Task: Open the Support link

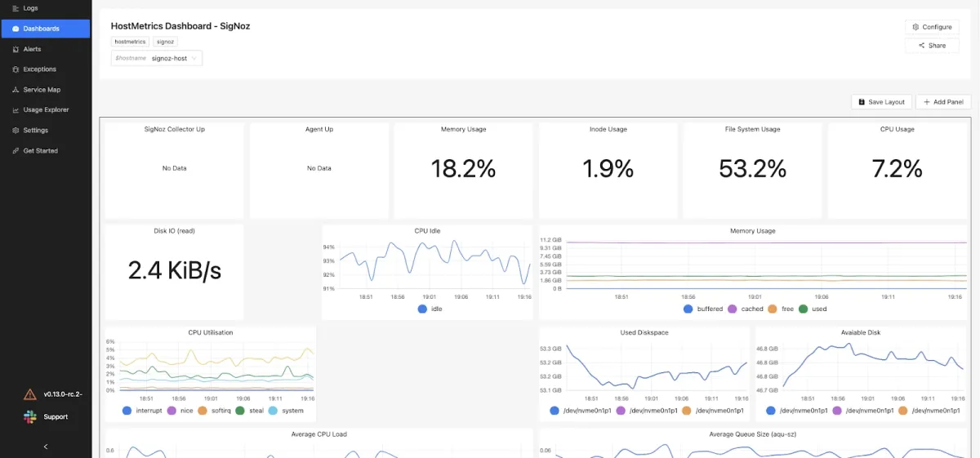Action: tap(56, 417)
